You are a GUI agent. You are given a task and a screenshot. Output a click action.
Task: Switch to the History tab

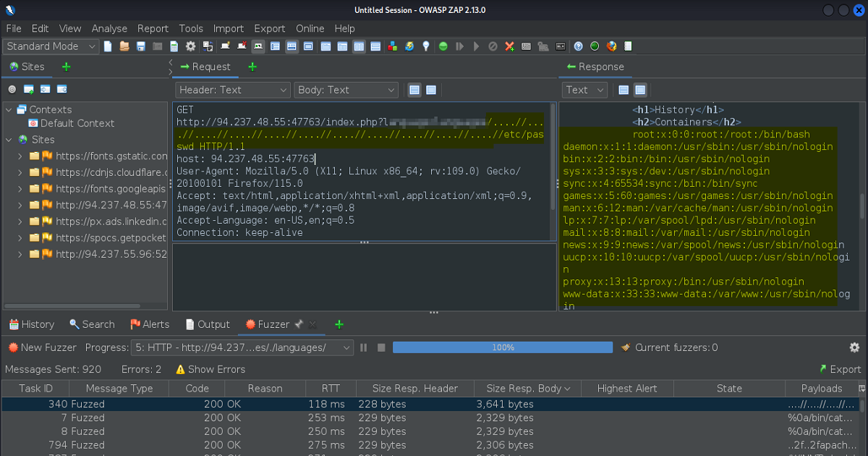(31, 324)
